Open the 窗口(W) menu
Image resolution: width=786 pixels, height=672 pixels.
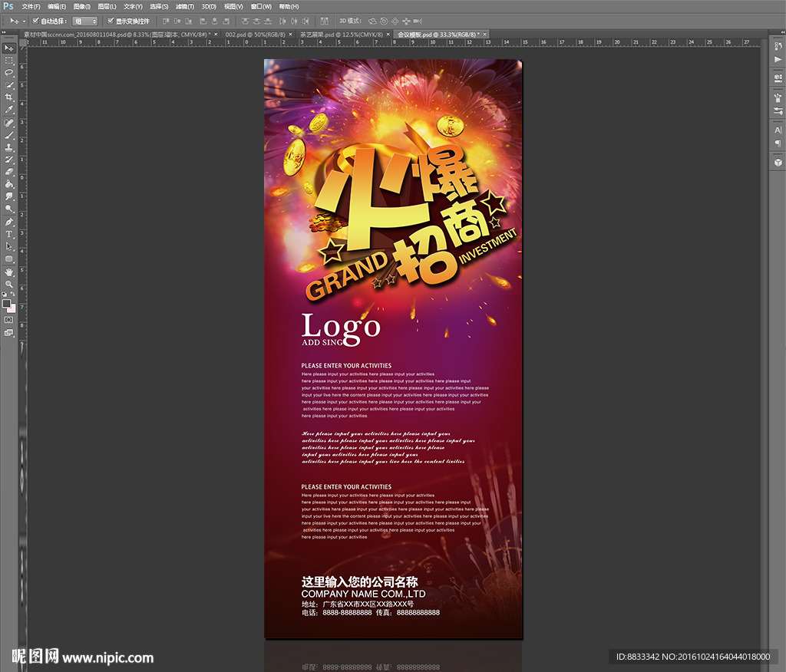coord(261,6)
